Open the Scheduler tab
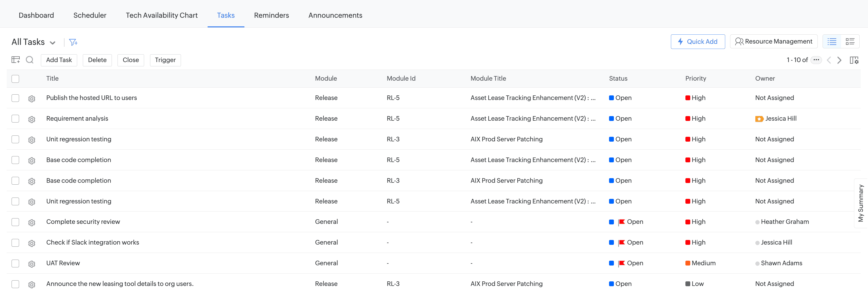Viewport: 868px width, 294px height. [x=90, y=15]
